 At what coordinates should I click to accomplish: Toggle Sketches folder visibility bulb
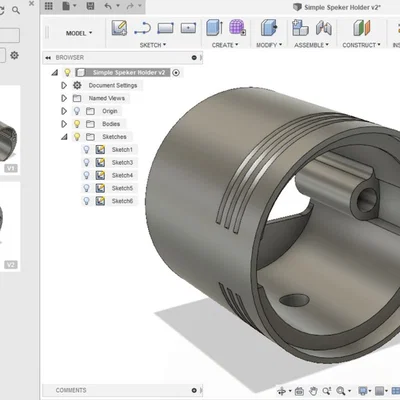coord(77,137)
